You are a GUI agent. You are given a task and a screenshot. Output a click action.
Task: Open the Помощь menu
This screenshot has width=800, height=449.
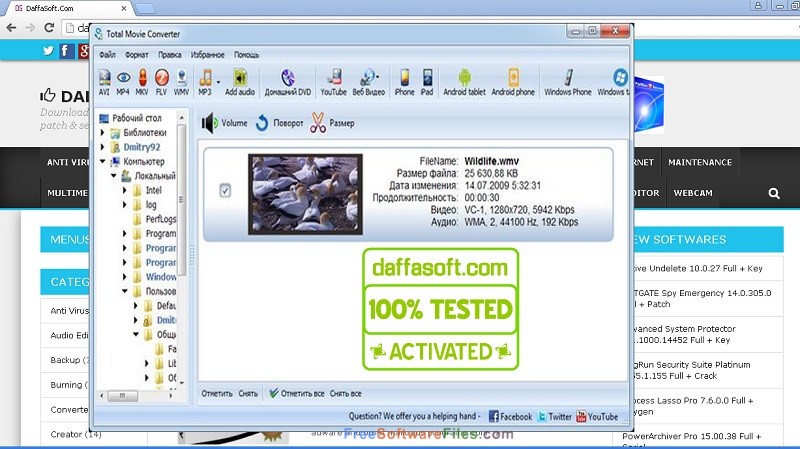click(246, 55)
